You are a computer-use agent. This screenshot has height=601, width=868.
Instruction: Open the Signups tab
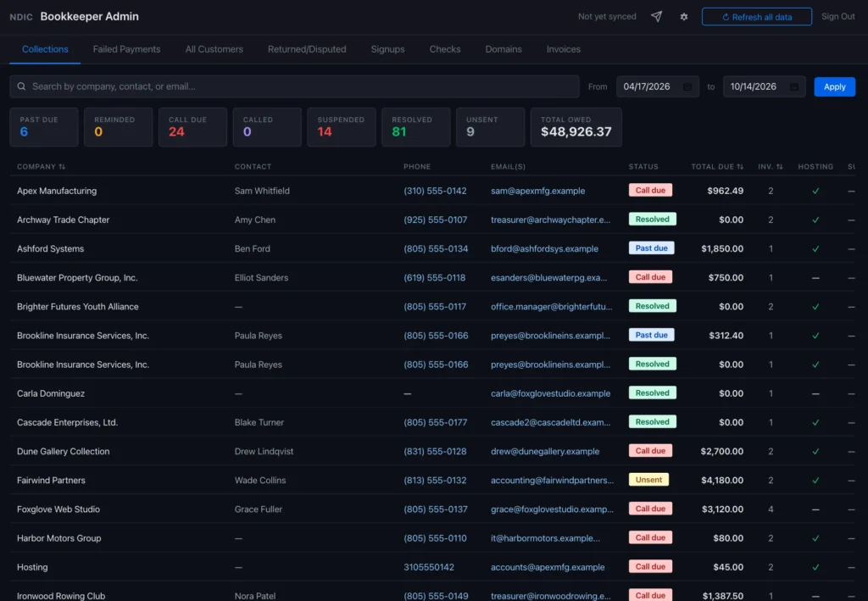(x=387, y=49)
